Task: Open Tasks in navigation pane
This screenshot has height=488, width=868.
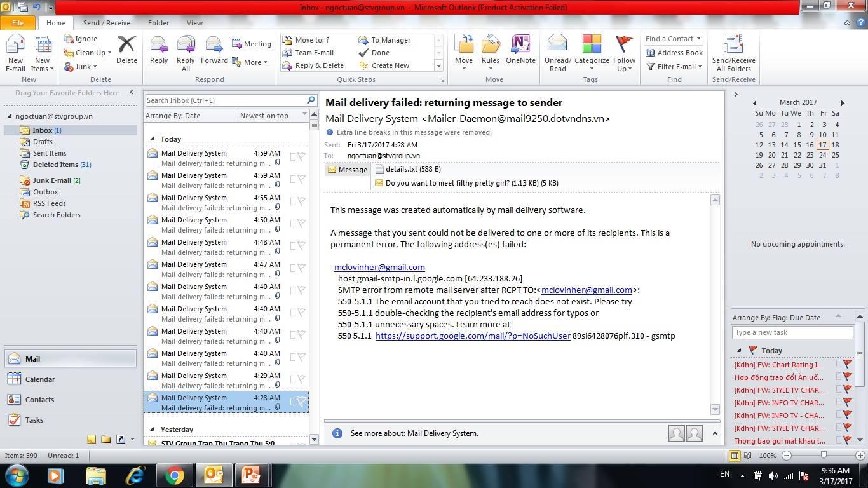Action: (71, 420)
